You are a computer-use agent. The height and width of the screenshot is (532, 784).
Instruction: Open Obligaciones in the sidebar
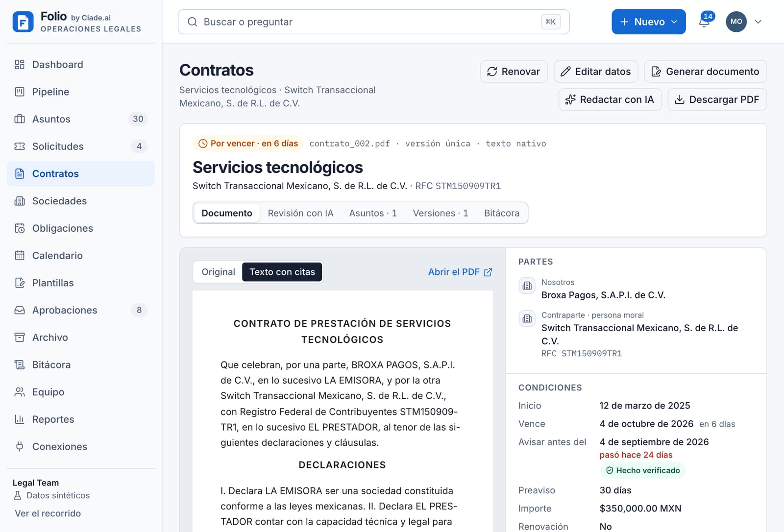click(81, 228)
